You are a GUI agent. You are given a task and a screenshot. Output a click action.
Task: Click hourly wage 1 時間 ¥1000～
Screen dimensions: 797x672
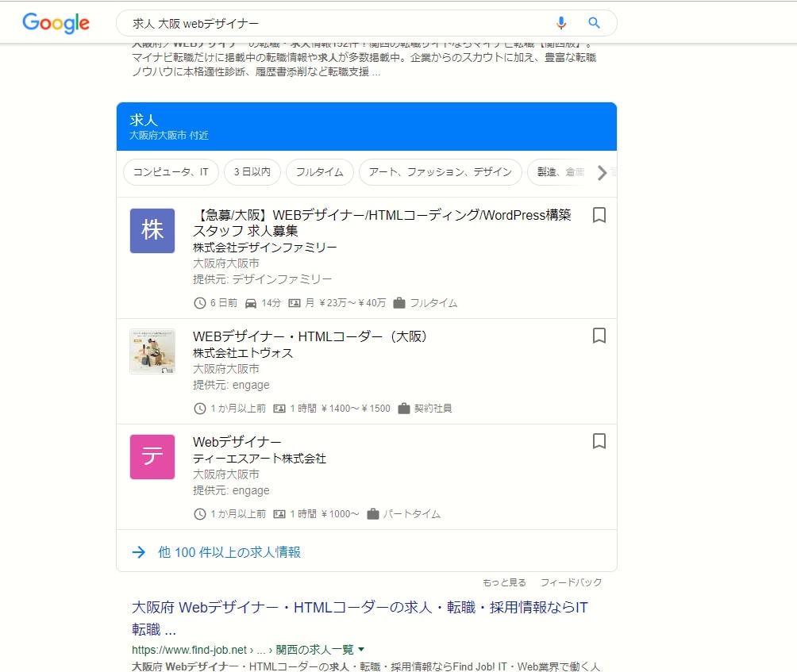(325, 514)
